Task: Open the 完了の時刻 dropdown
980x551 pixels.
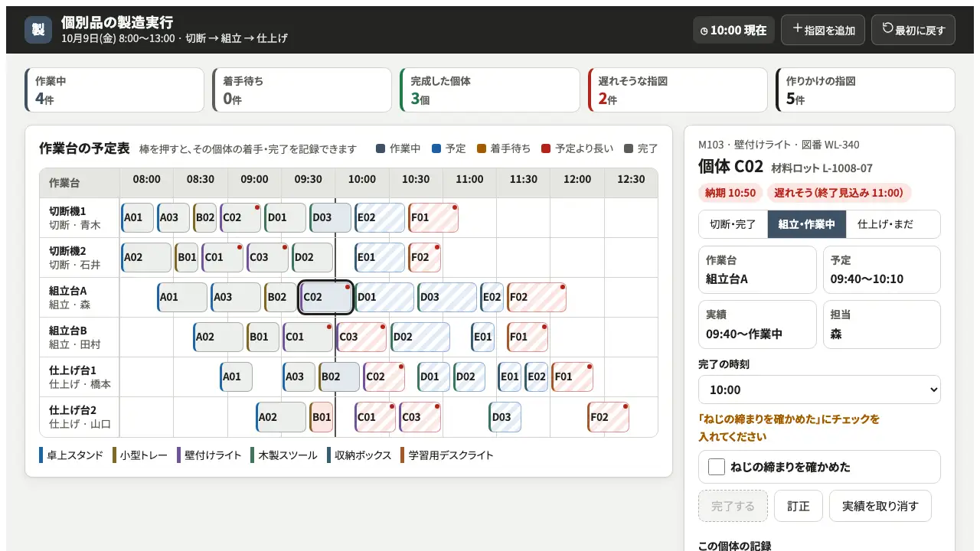Action: tap(819, 390)
